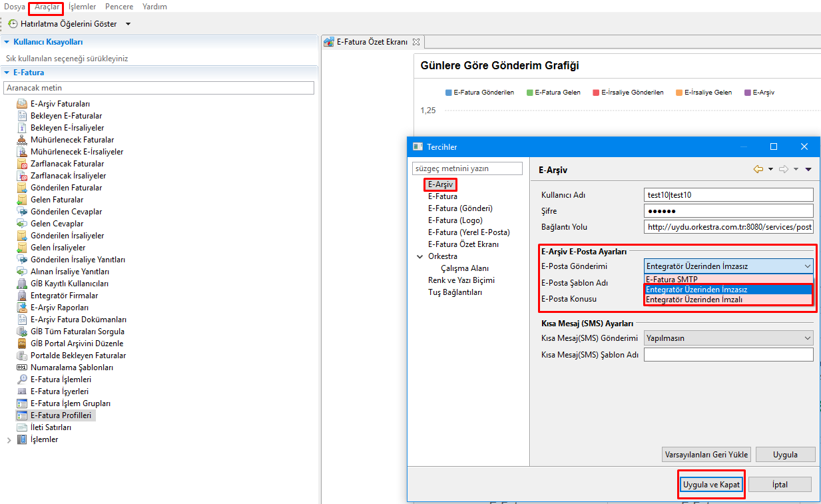
Task: Click the E-Arşiv Faturaları icon
Action: 22,104
